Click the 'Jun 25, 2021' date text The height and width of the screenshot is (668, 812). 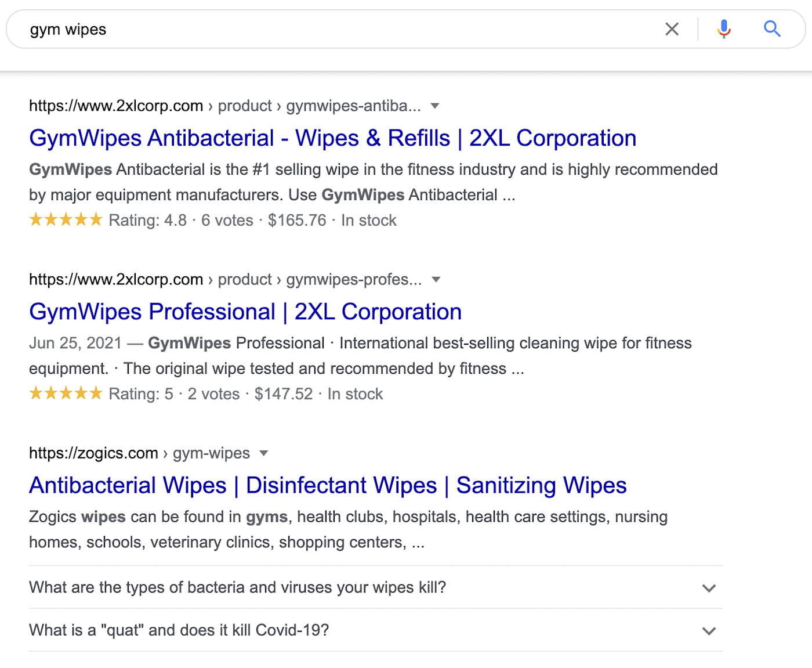pos(75,343)
